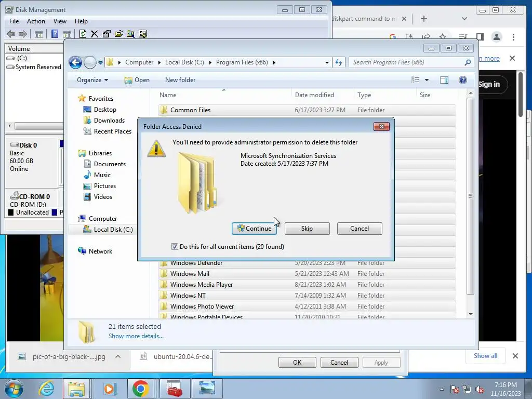Click Cancel in Folder Access Denied dialog
Screen dimensions: 532x399
(x=360, y=229)
